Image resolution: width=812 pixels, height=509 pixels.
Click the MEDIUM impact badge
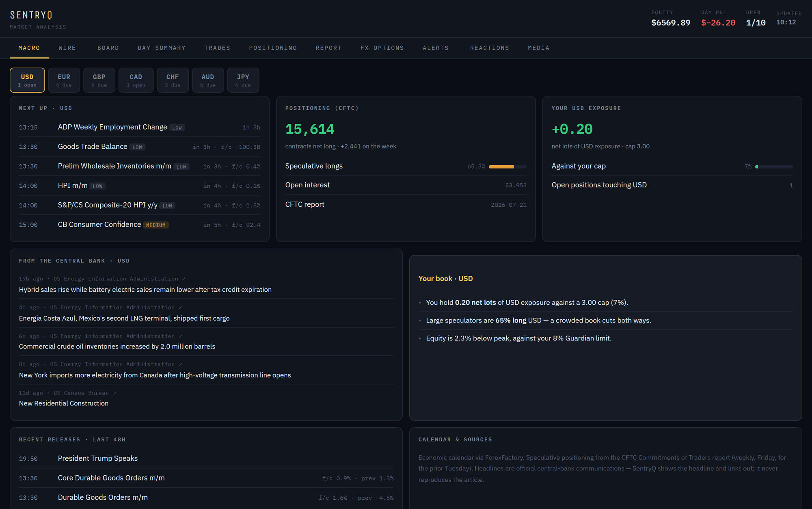pos(156,225)
